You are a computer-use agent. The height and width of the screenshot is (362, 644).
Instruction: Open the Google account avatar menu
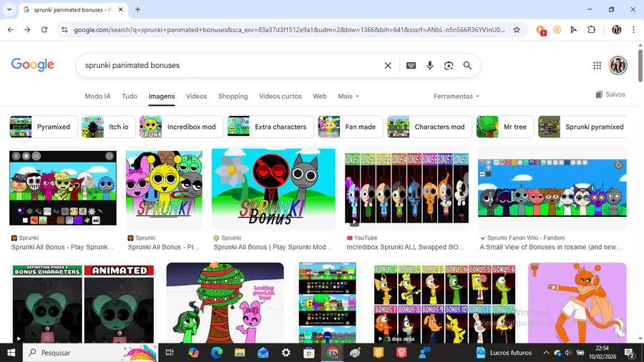tap(618, 65)
